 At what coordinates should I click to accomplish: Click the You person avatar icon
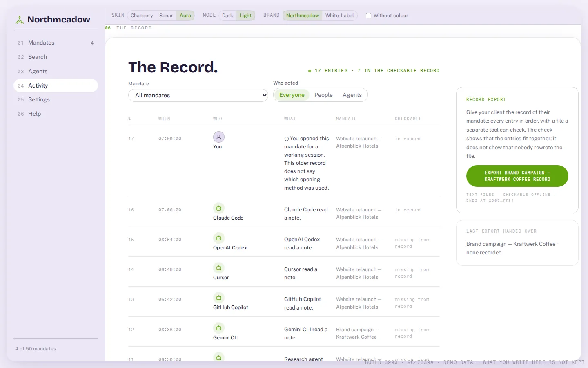219,137
